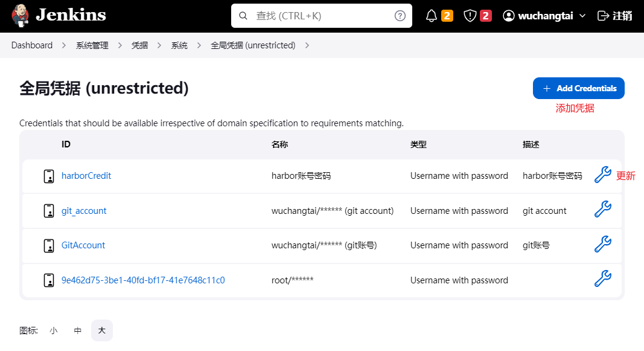Open the chevron after 全局凭据 breadcrumb
The image size is (644, 351).
pos(307,45)
